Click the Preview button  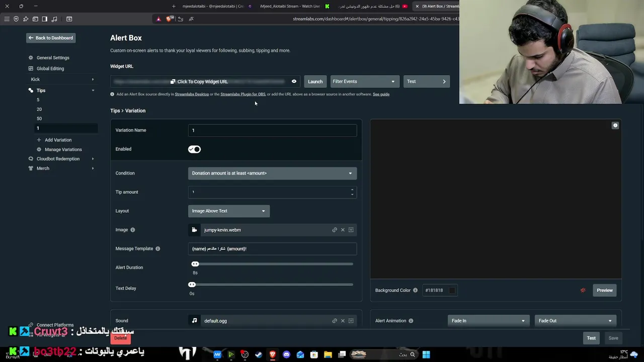coord(604,290)
